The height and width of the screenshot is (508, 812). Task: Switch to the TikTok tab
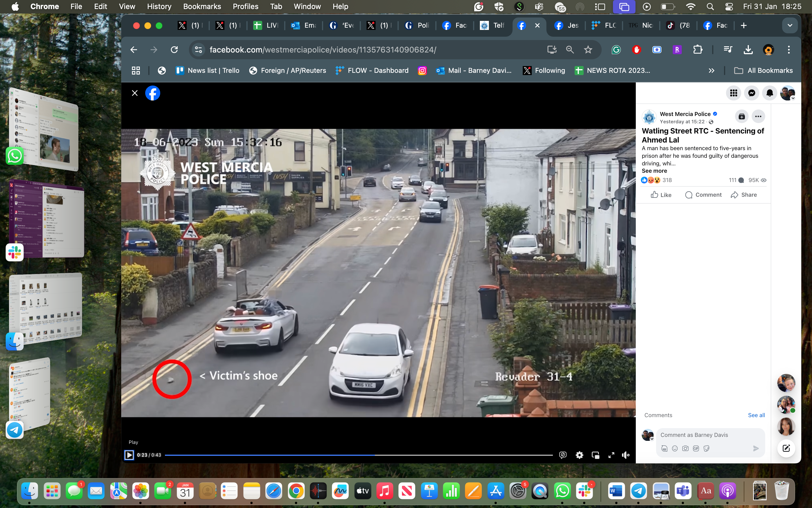pyautogui.click(x=678, y=25)
